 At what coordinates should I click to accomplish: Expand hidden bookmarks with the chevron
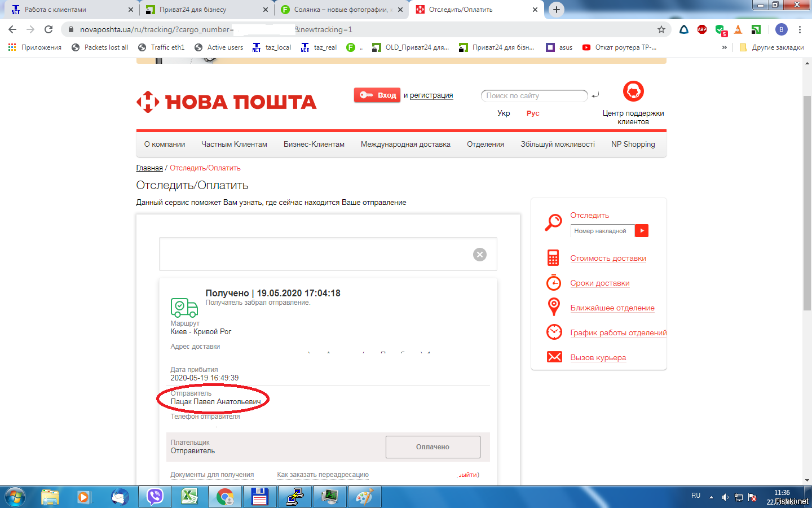[725, 47]
